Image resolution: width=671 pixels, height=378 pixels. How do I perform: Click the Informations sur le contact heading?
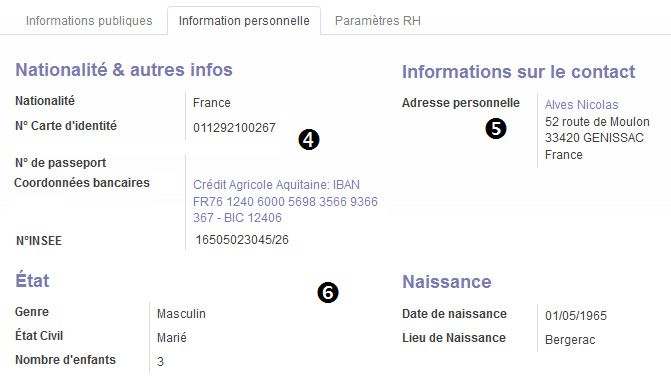point(518,71)
